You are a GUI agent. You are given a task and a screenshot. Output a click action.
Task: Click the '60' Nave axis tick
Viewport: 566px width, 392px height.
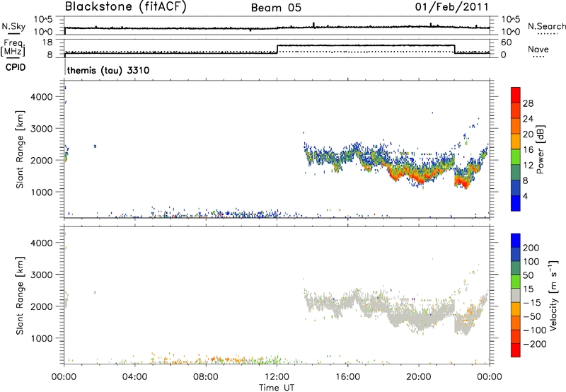point(506,42)
